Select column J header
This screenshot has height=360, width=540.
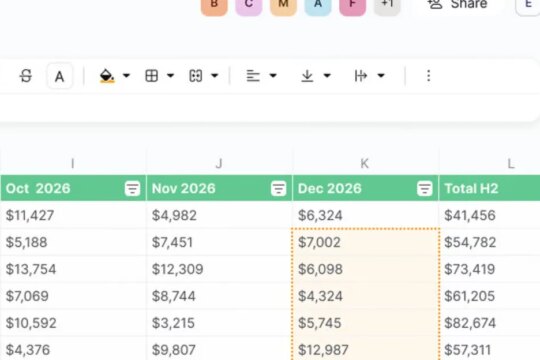[219, 163]
